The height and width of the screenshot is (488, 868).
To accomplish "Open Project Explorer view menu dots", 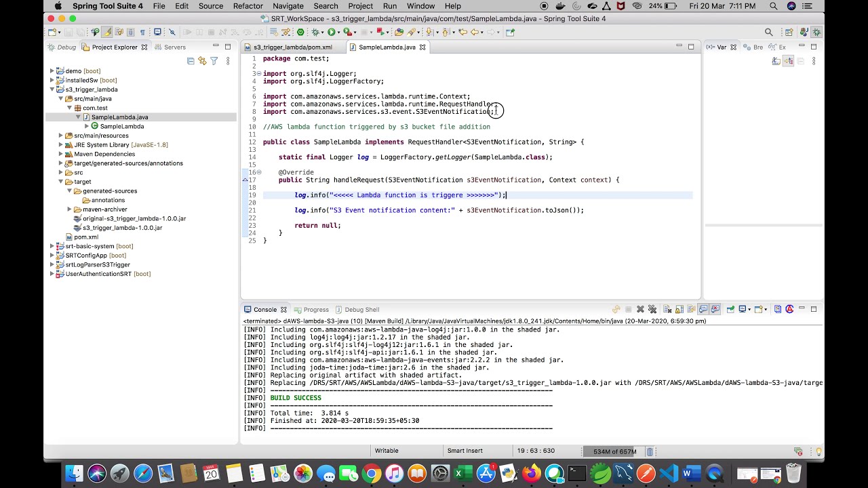I will coord(228,61).
